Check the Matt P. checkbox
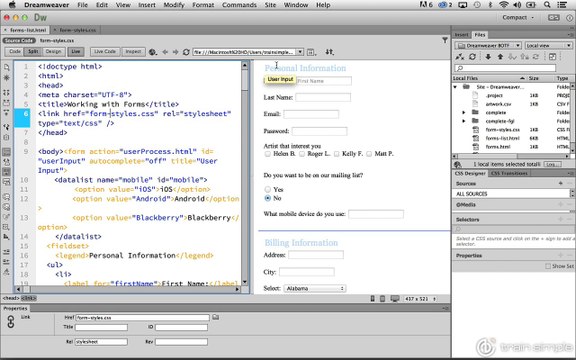Viewport: 576px width, 360px height. click(x=369, y=154)
